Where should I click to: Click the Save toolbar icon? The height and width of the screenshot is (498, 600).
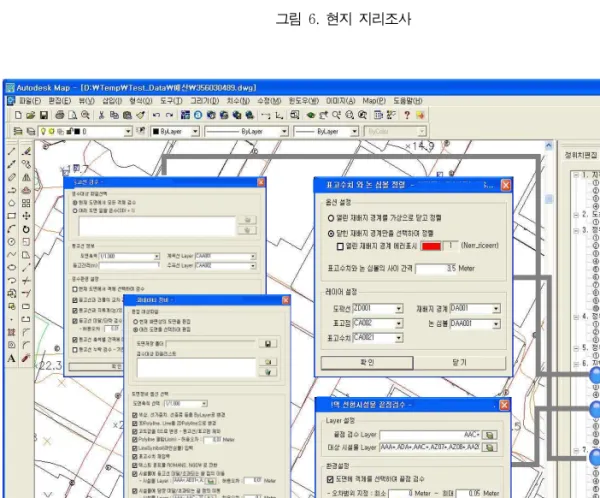[44, 115]
